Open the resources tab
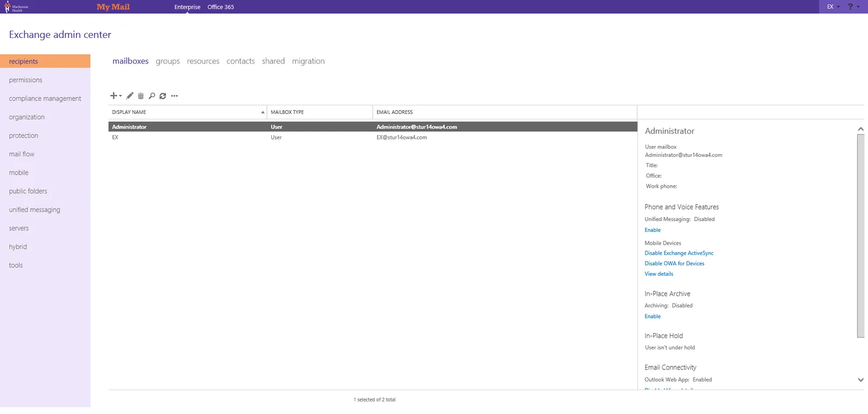 203,61
